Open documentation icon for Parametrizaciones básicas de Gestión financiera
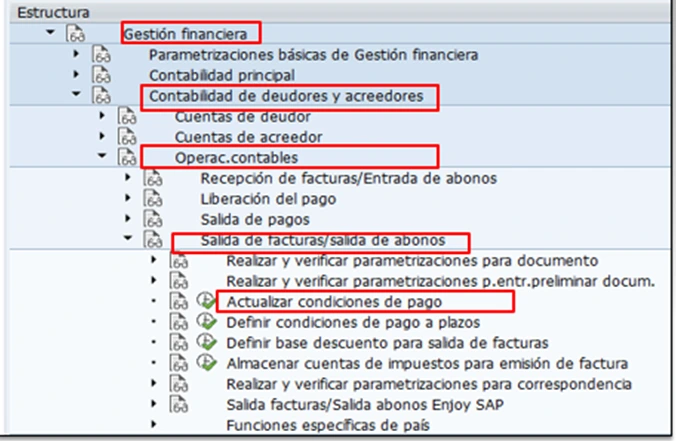Viewport: 676px width, 441px height. click(x=101, y=54)
